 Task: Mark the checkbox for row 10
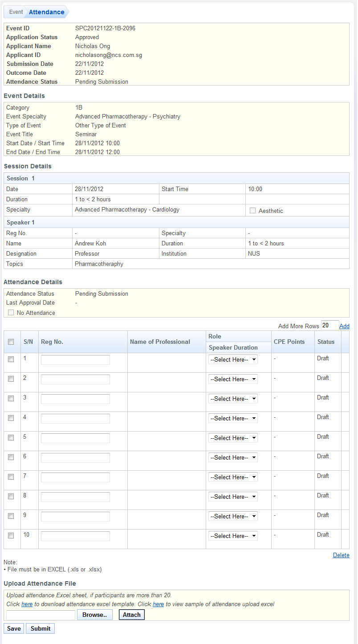[x=11, y=535]
